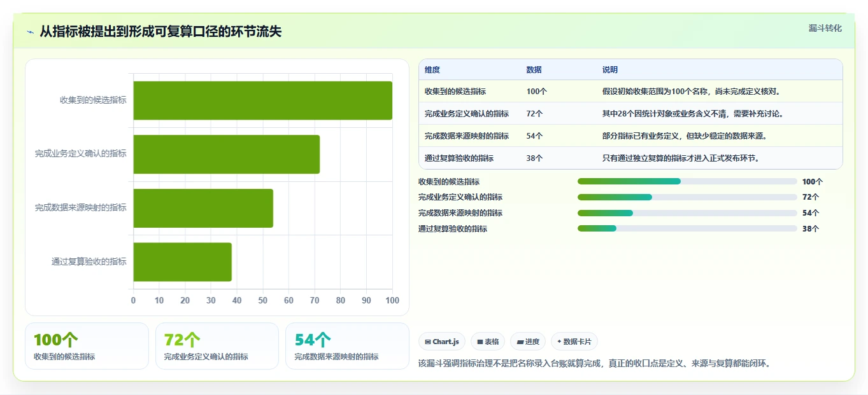Click the 72个 value beside progress bar
The height and width of the screenshot is (395, 868).
[x=811, y=197]
